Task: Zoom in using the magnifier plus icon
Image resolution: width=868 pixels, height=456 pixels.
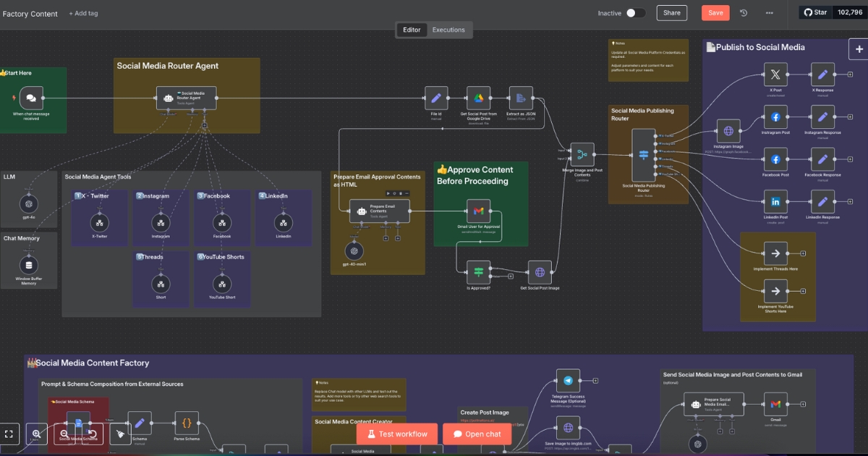Action: click(x=36, y=434)
